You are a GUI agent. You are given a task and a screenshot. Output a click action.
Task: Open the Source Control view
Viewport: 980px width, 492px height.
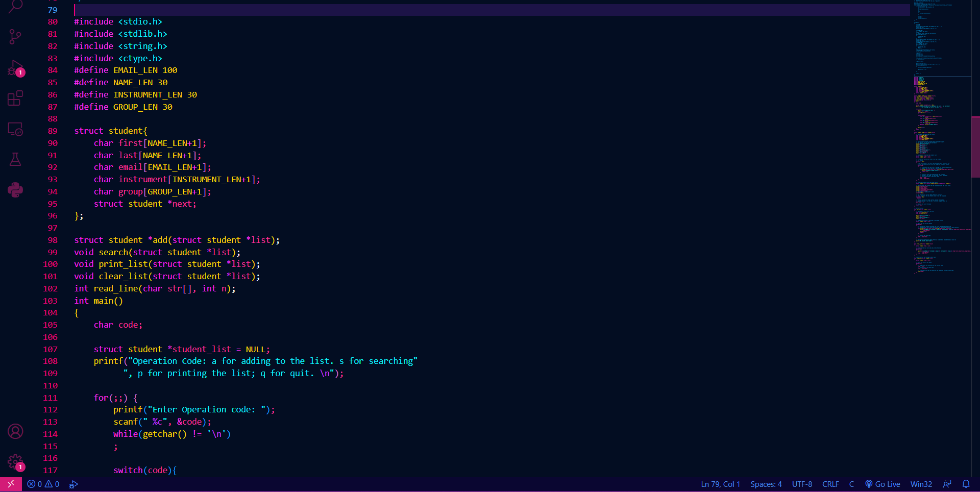coord(15,37)
